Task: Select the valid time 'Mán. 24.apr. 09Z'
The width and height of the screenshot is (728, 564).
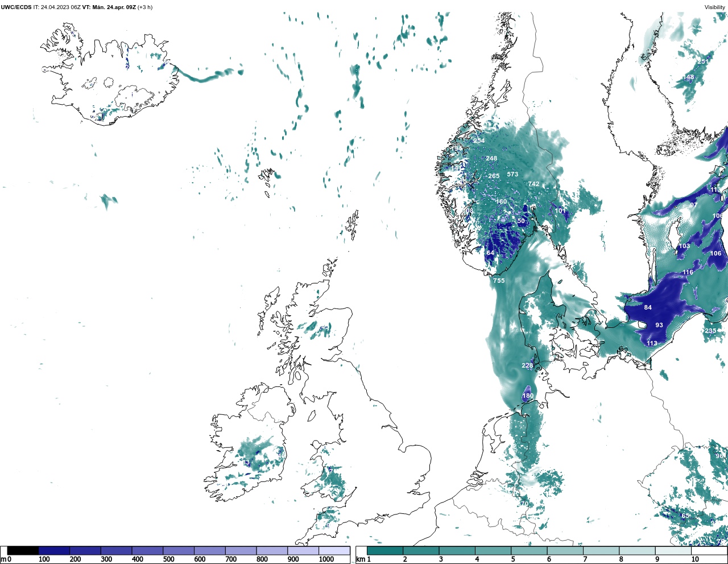Action: (114, 7)
